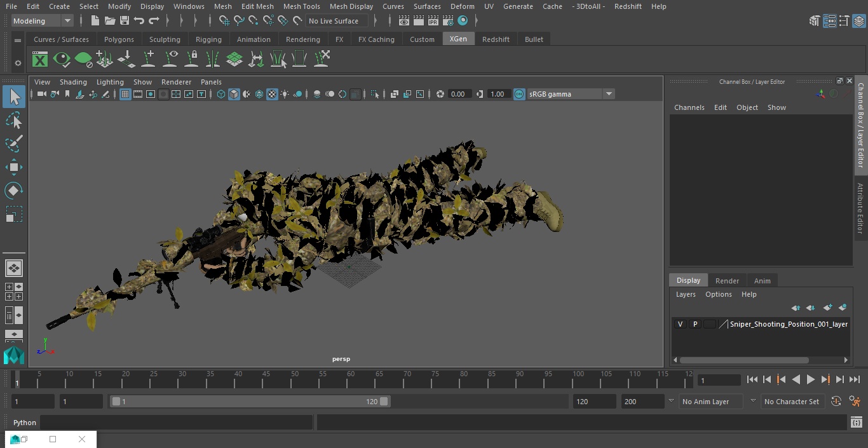Expand the sRGB gamma color space dropdown

tap(608, 94)
